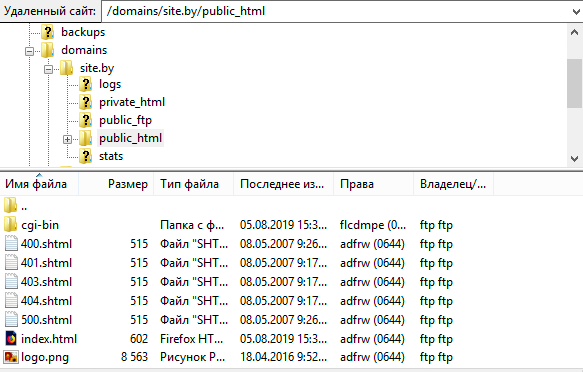
Task: Select the '..' parent directory row
Action: click(x=24, y=207)
